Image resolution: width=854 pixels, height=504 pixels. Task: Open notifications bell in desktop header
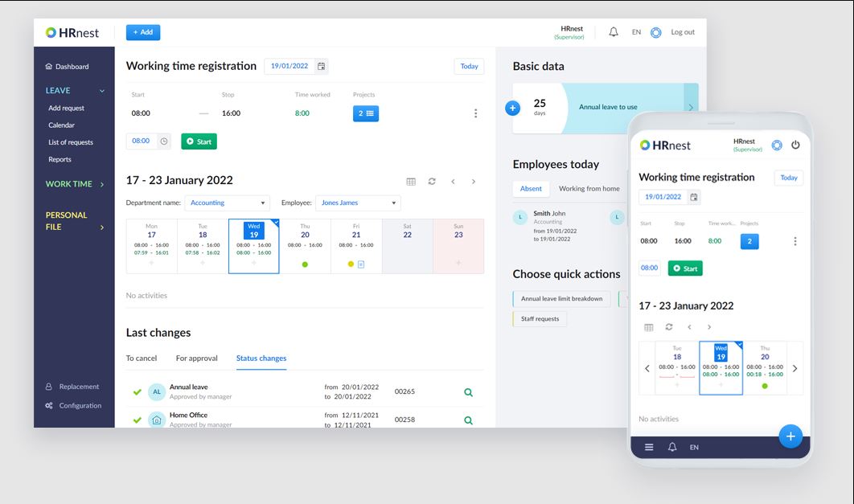(x=614, y=32)
